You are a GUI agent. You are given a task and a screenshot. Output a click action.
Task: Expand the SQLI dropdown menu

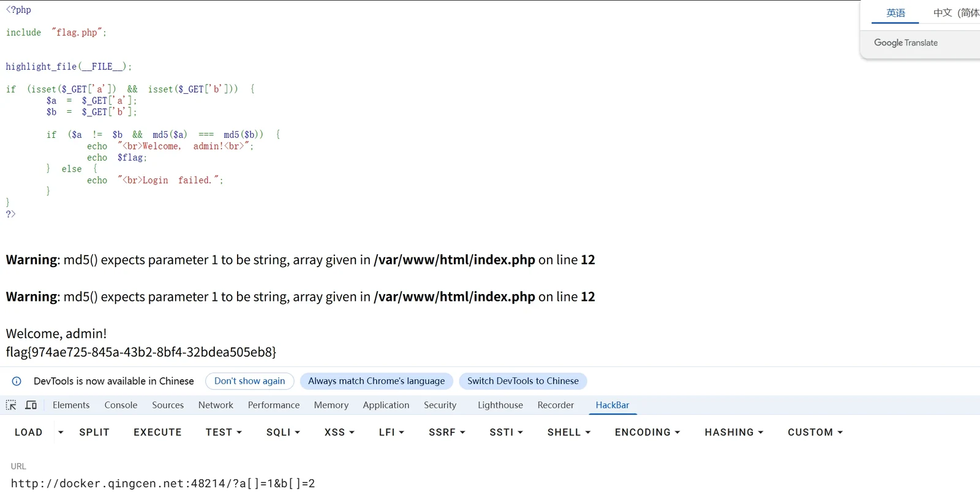[283, 433]
